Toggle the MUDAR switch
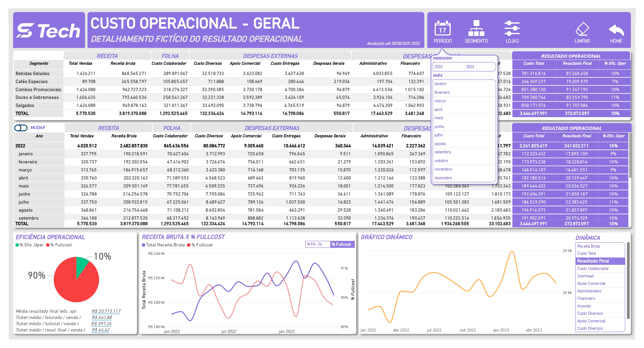 point(21,128)
